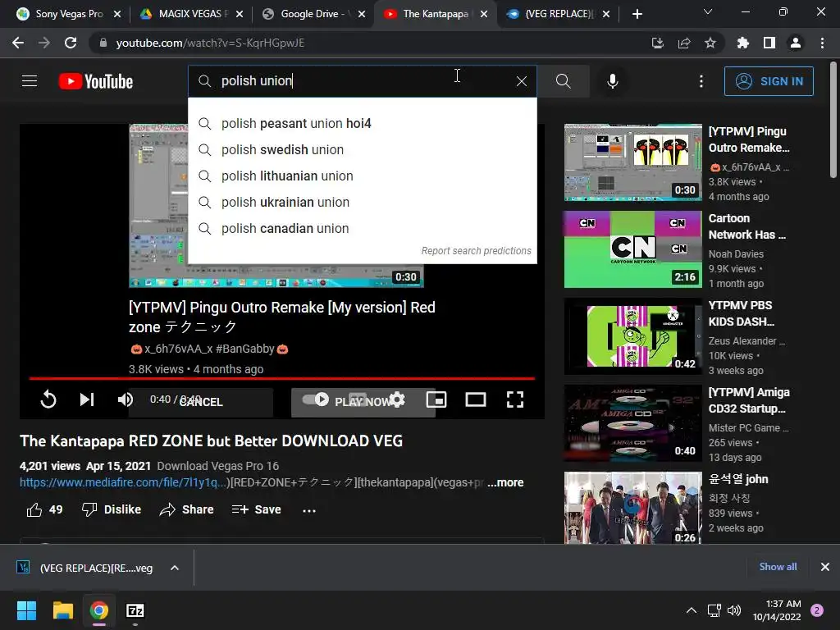
Task: Select suggestion "polish ukrainian union"
Action: pyautogui.click(x=362, y=202)
